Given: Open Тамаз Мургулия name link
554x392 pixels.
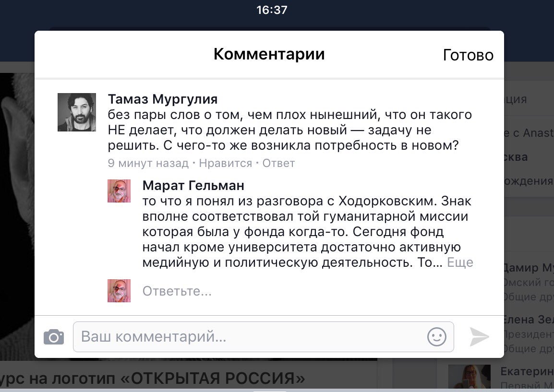Looking at the screenshot, I should point(163,99).
